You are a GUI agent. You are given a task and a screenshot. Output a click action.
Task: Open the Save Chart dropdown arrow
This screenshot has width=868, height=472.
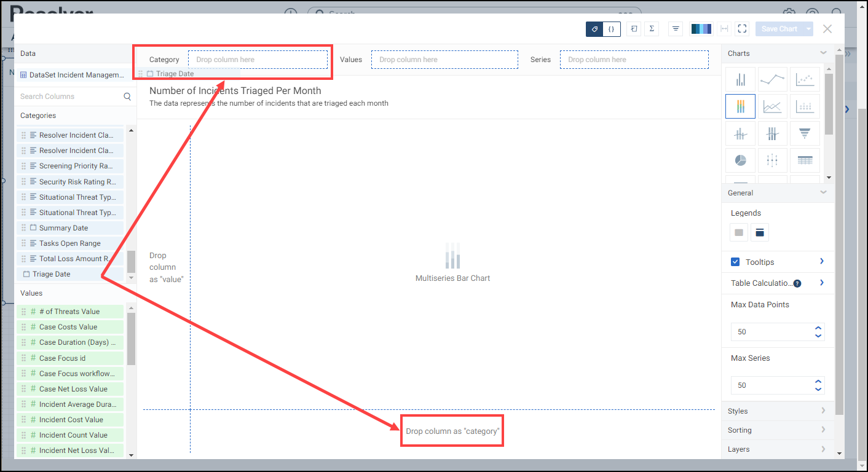pyautogui.click(x=809, y=29)
